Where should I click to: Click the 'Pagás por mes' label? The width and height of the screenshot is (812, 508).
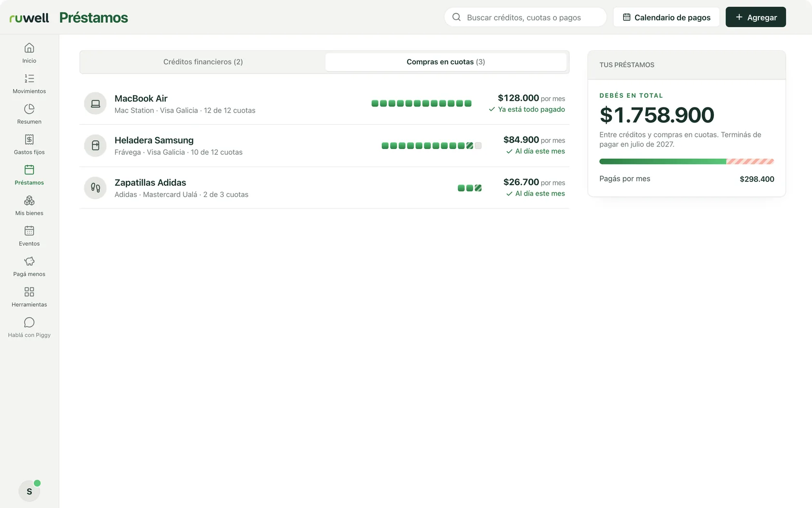(625, 179)
